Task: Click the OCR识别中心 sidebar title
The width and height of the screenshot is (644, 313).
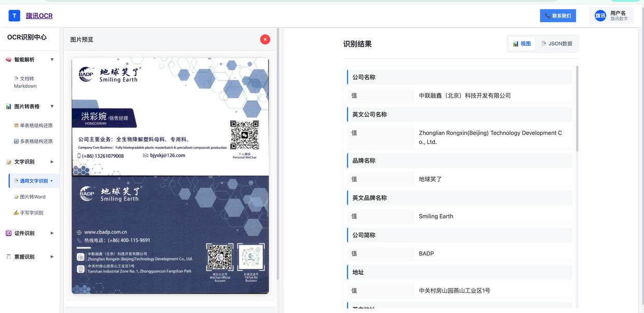Action: [x=27, y=37]
